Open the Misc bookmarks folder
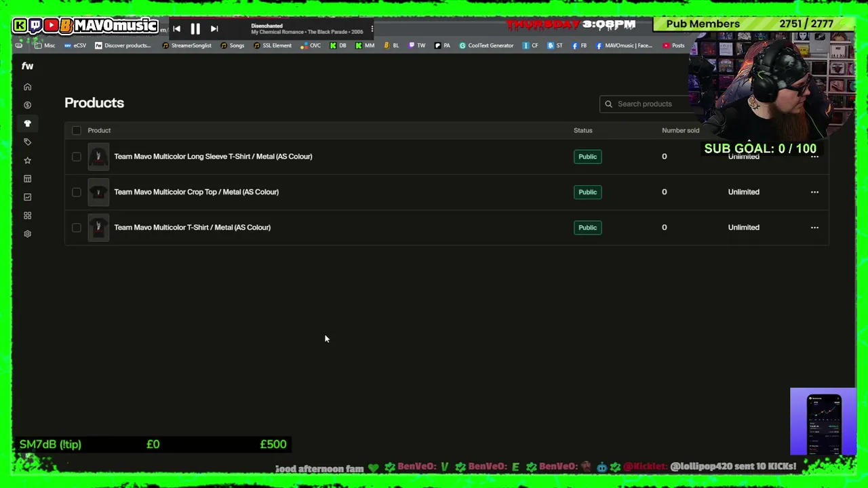Image resolution: width=868 pixels, height=488 pixels. (45, 45)
